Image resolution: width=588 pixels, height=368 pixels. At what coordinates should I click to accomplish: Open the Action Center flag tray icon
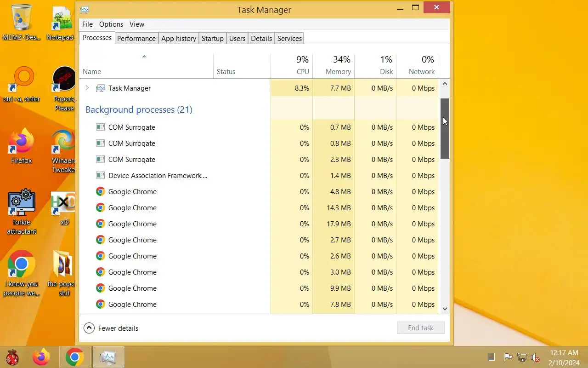(x=508, y=357)
